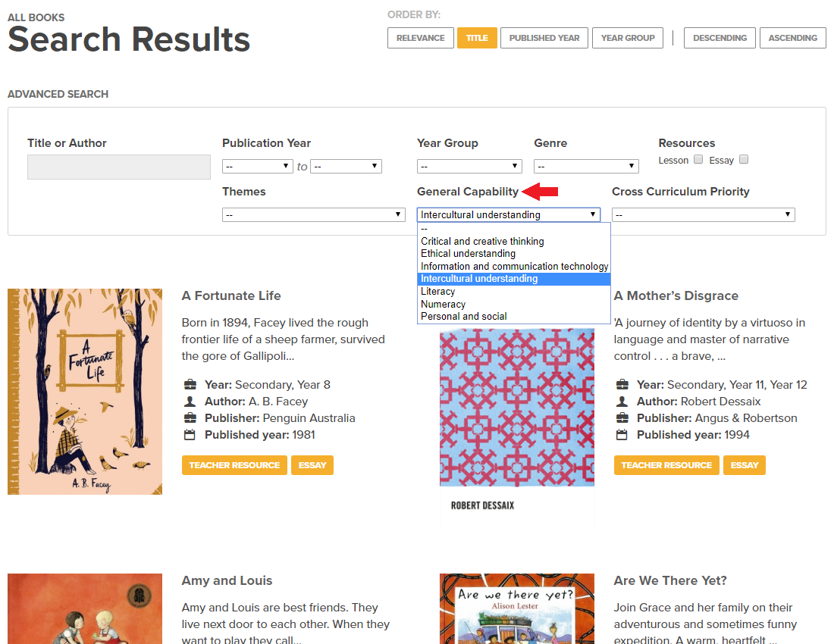
Task: Select Literacy option in capability list
Action: coord(514,292)
